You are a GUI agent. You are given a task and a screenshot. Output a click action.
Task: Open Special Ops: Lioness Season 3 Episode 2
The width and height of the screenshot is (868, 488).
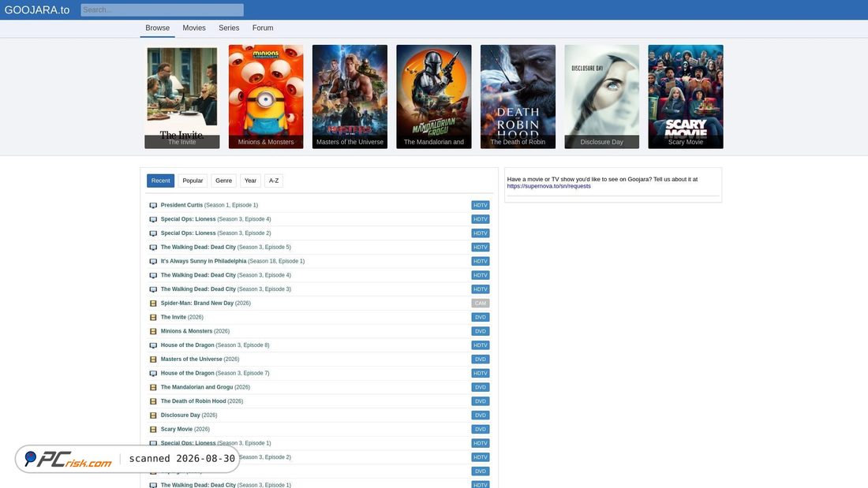216,233
